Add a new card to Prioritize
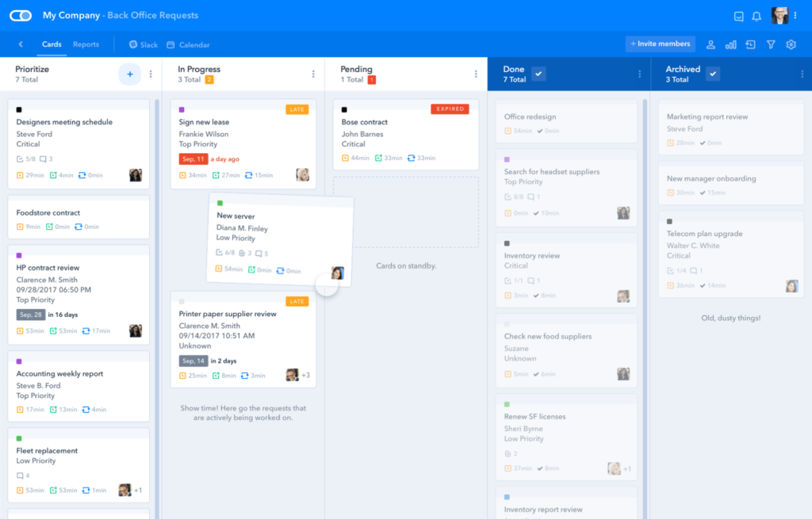 pos(128,74)
